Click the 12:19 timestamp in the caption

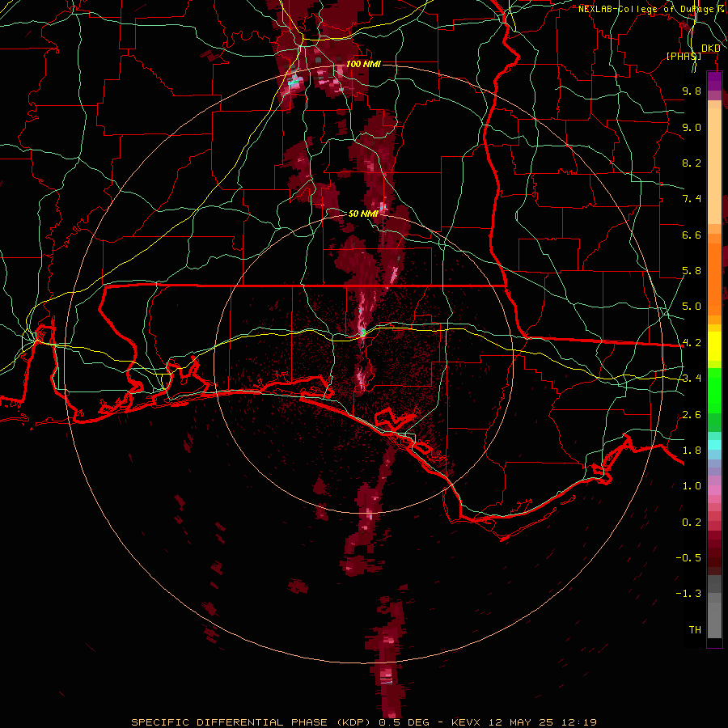click(x=578, y=722)
